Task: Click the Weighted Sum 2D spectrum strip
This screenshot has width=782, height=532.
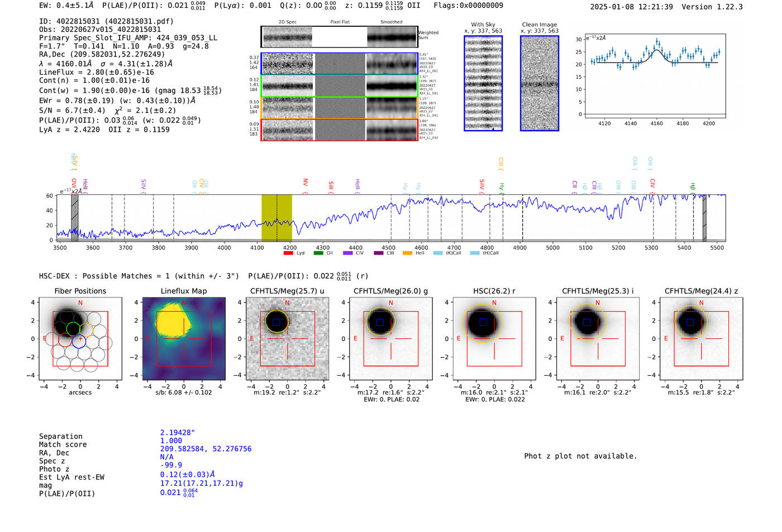Action: [340, 37]
